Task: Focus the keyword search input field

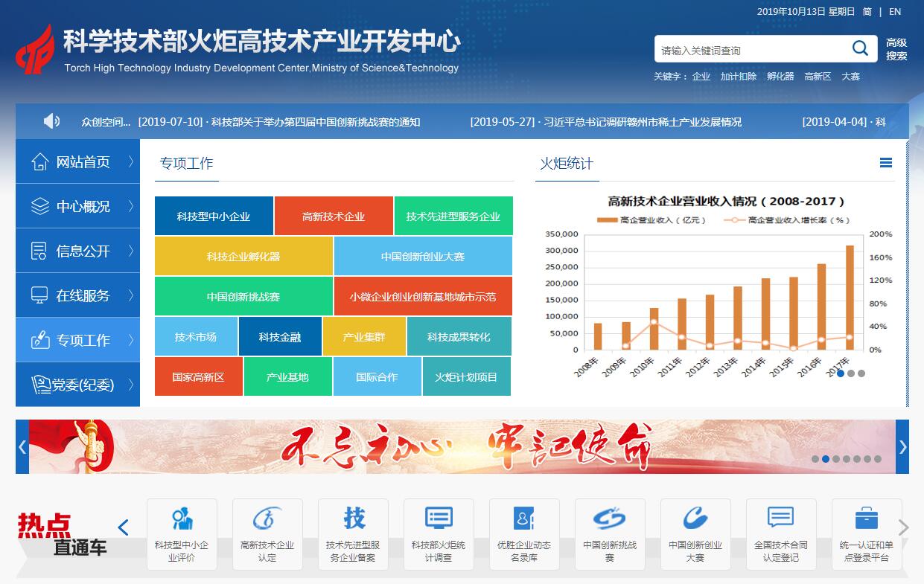Action: [751, 50]
